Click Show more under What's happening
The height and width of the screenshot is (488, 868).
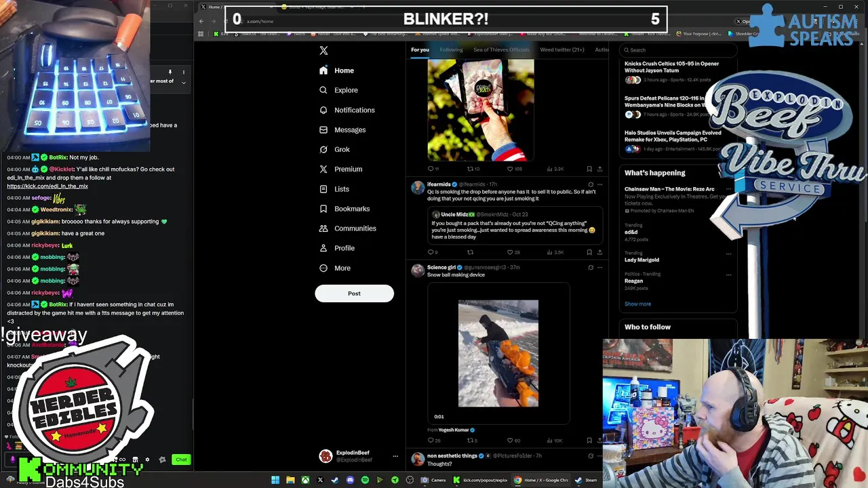[x=637, y=304]
